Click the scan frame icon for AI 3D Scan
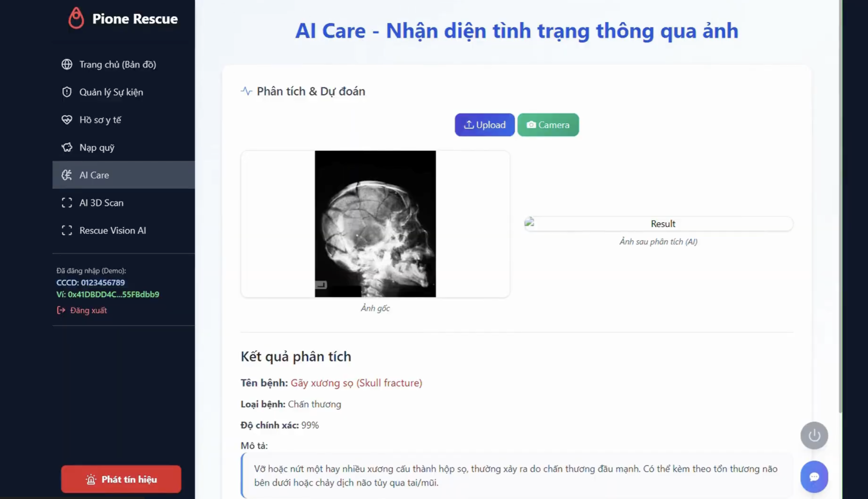Screen dimensions: 868x499 pos(67,202)
